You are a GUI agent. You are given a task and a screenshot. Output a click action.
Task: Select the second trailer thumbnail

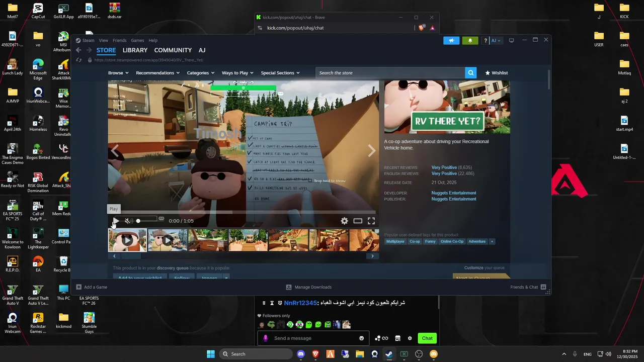point(168,240)
